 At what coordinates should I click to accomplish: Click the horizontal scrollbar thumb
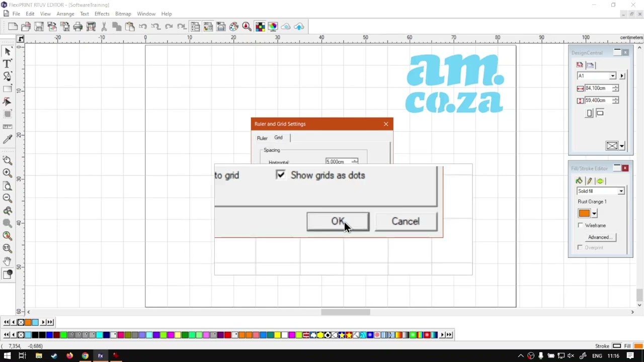[346, 312]
